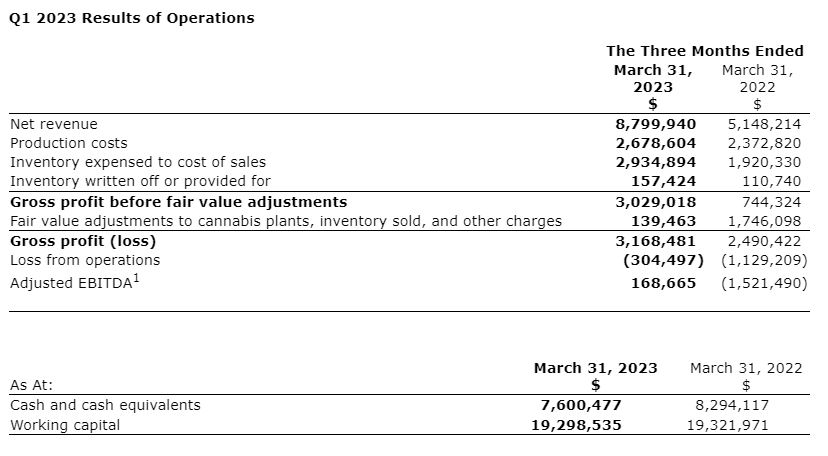Click the 2,678,604 production costs value
The width and height of the screenshot is (828, 456).
tap(655, 143)
